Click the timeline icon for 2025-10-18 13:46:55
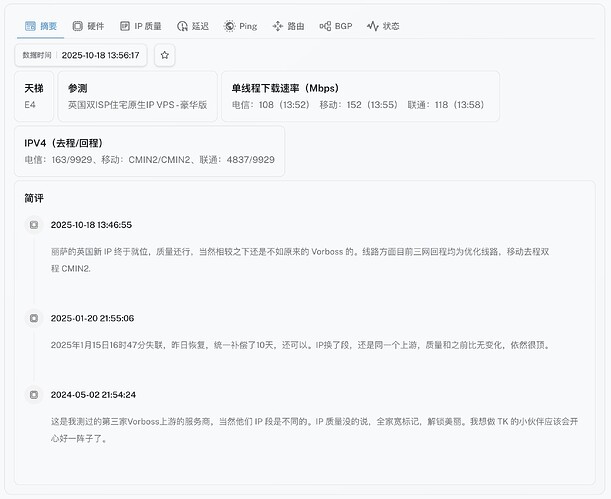Screen dimensions: 611x499 tap(34, 225)
